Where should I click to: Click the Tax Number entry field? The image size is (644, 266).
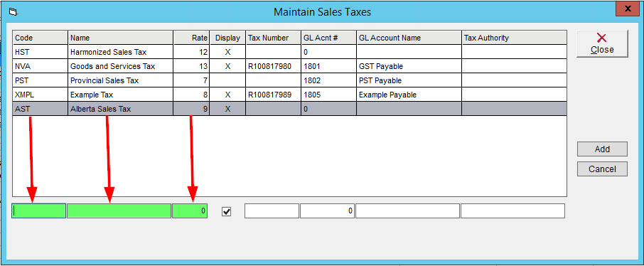[x=272, y=211]
